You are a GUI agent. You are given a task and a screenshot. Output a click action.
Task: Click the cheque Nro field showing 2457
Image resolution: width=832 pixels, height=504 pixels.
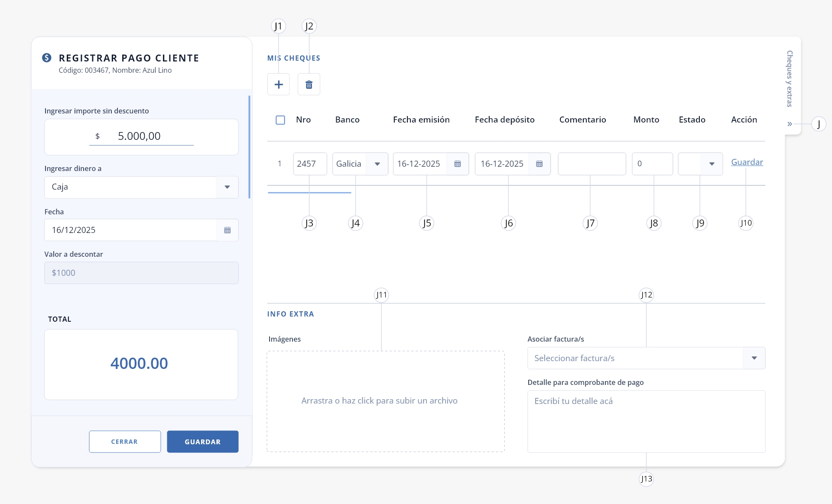pyautogui.click(x=310, y=164)
